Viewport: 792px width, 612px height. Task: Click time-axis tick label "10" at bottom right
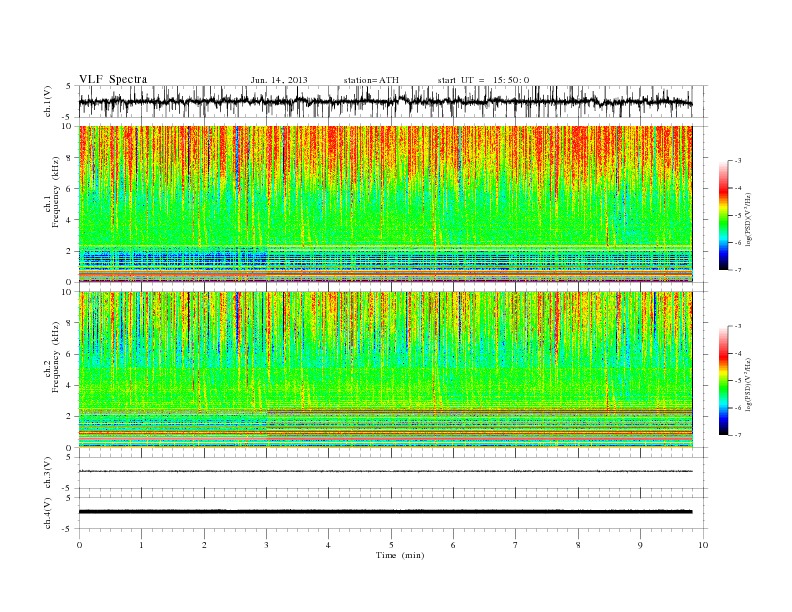703,545
